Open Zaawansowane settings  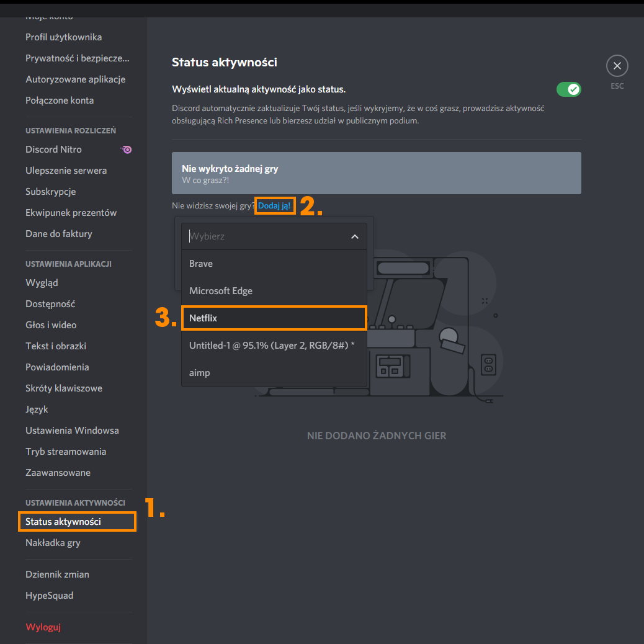(58, 473)
